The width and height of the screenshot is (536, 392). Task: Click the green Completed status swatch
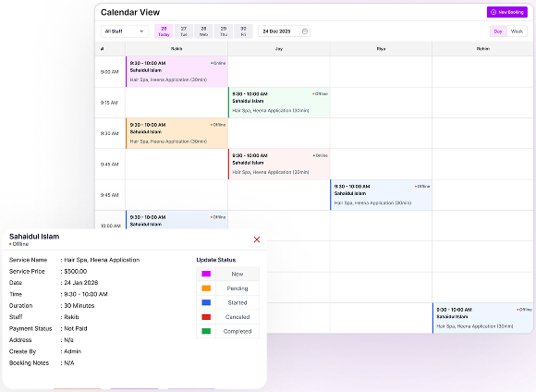[206, 331]
